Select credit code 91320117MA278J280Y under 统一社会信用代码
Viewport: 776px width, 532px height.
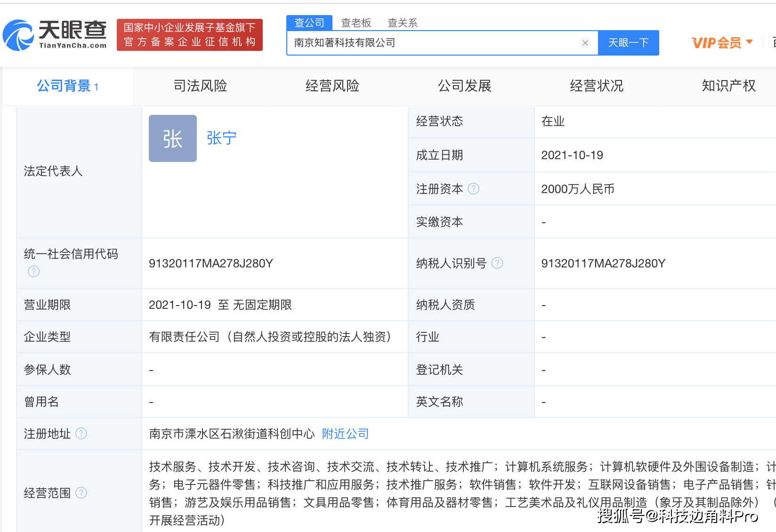point(211,263)
